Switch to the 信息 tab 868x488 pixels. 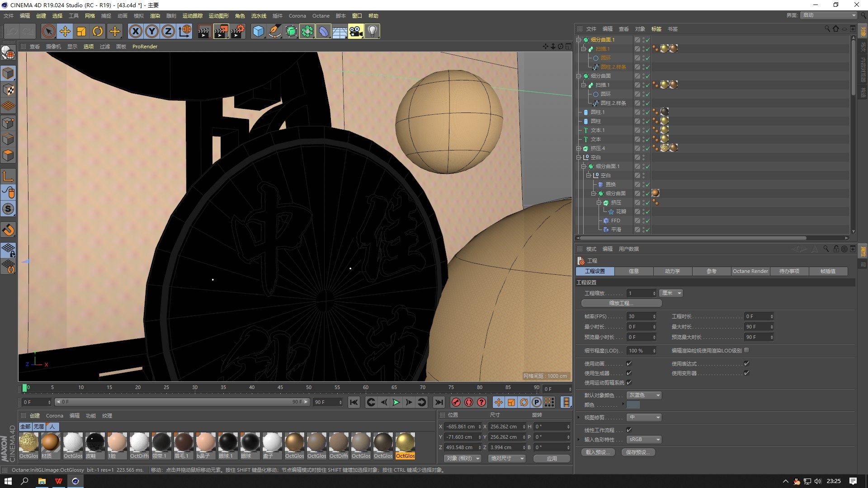tap(634, 271)
